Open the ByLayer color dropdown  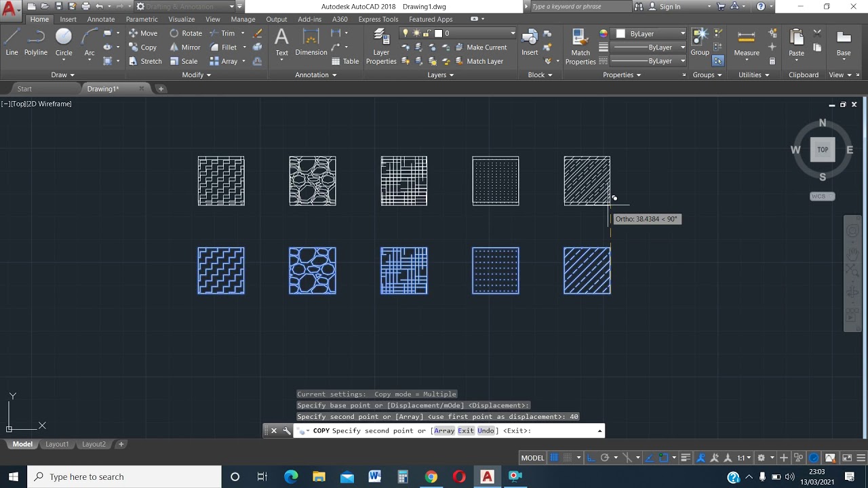650,33
